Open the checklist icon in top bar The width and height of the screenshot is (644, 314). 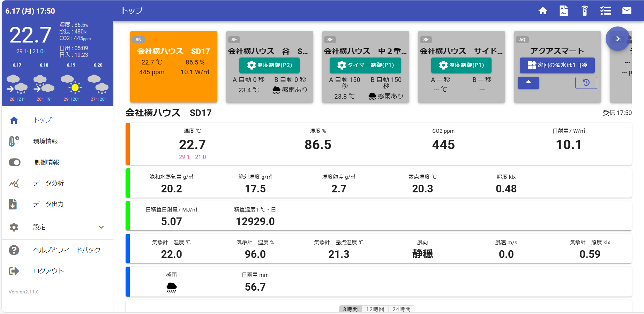pyautogui.click(x=605, y=11)
